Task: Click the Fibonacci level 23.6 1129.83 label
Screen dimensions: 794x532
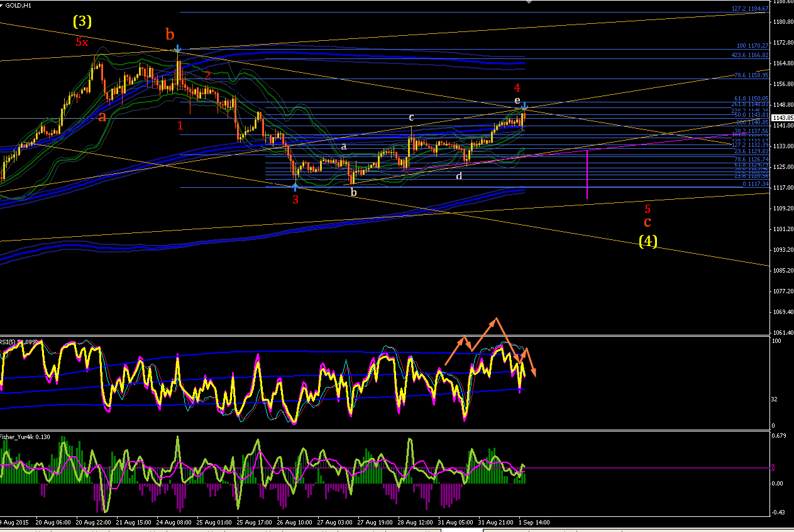Action: click(752, 151)
